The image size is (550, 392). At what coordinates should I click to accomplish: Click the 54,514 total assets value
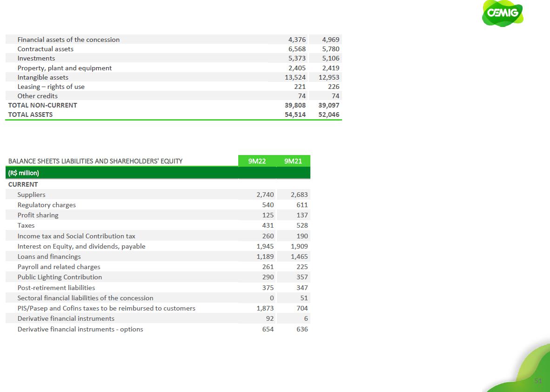click(x=295, y=115)
